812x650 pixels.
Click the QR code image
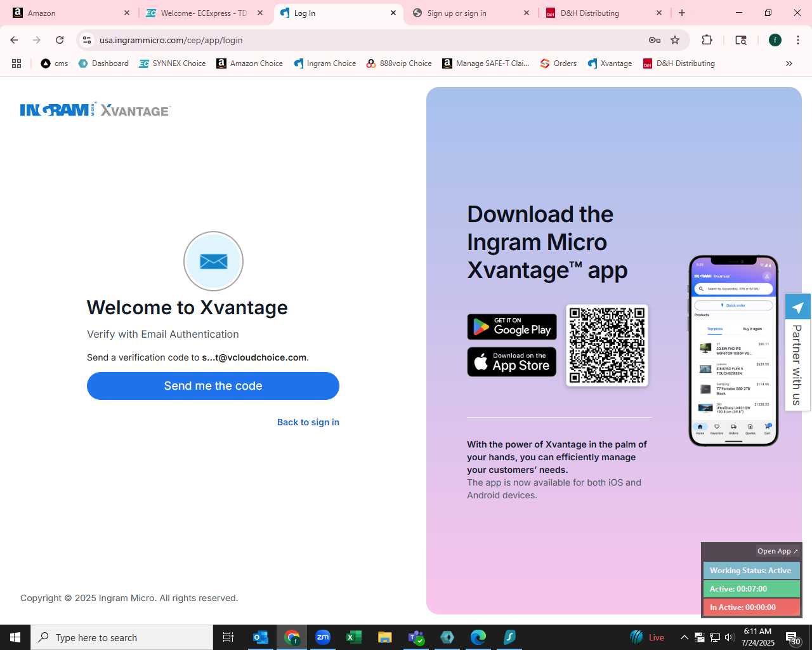point(607,345)
